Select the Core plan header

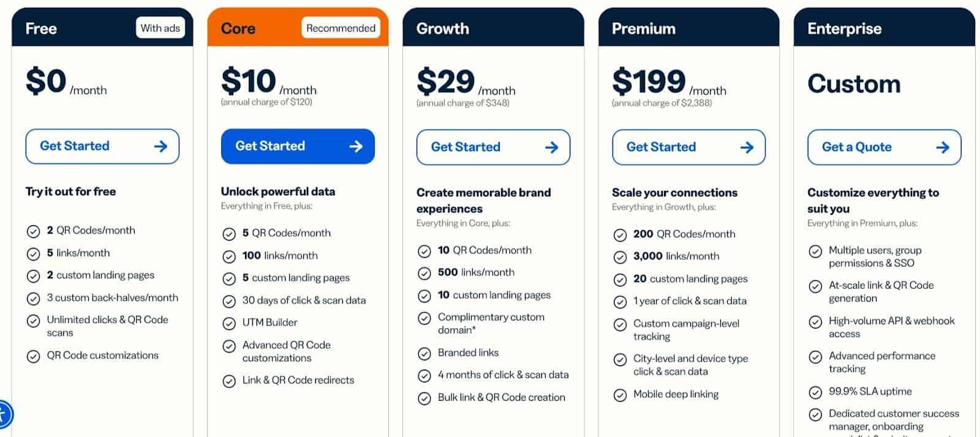(298, 28)
